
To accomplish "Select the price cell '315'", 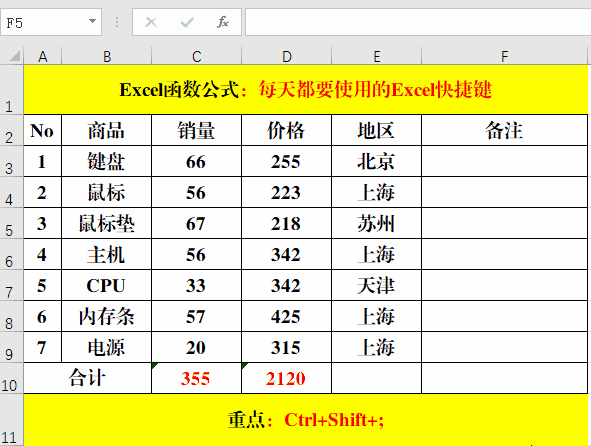I will point(286,347).
